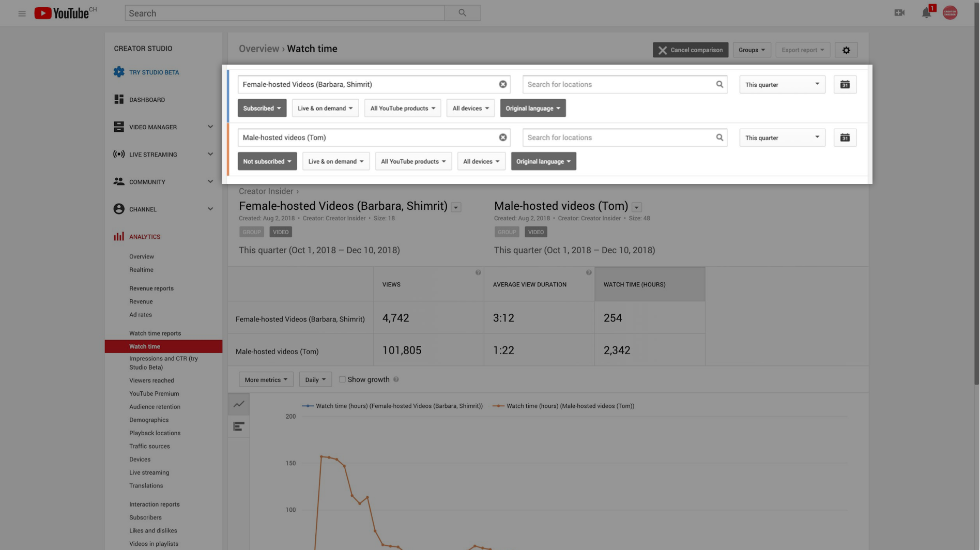The width and height of the screenshot is (980, 550).
Task: Select the Watch Time (Hours) column header
Action: pyautogui.click(x=650, y=284)
